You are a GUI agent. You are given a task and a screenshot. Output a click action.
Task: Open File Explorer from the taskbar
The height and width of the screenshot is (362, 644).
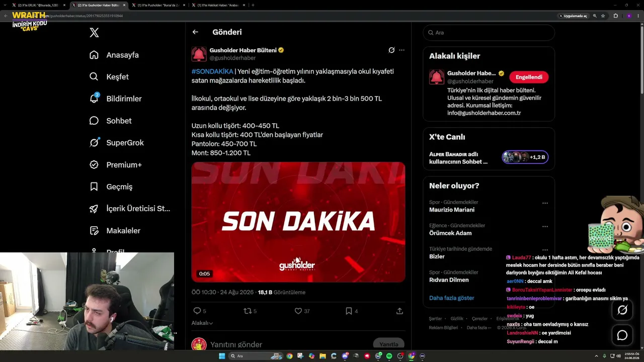(323, 356)
